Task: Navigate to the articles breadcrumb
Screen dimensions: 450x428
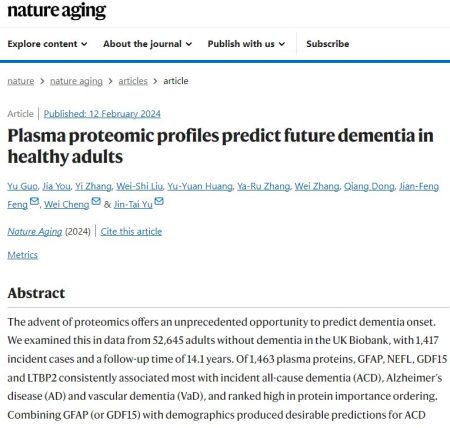Action: point(133,81)
